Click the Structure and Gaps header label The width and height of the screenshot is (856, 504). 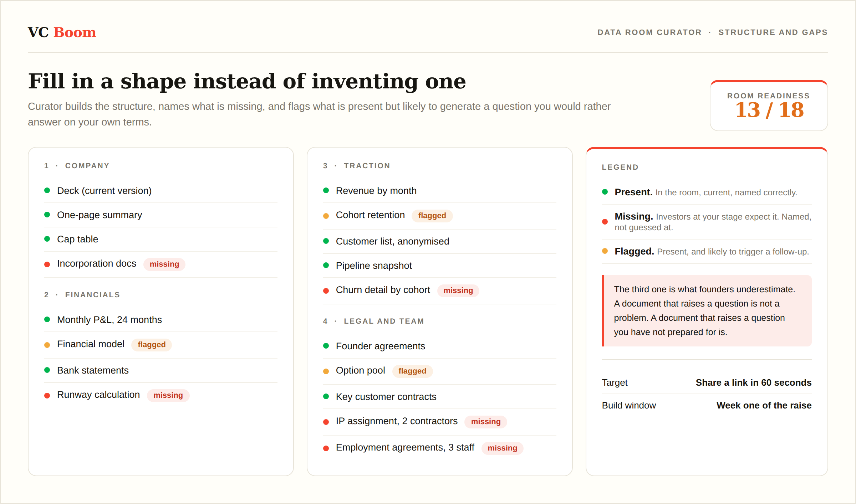click(773, 32)
